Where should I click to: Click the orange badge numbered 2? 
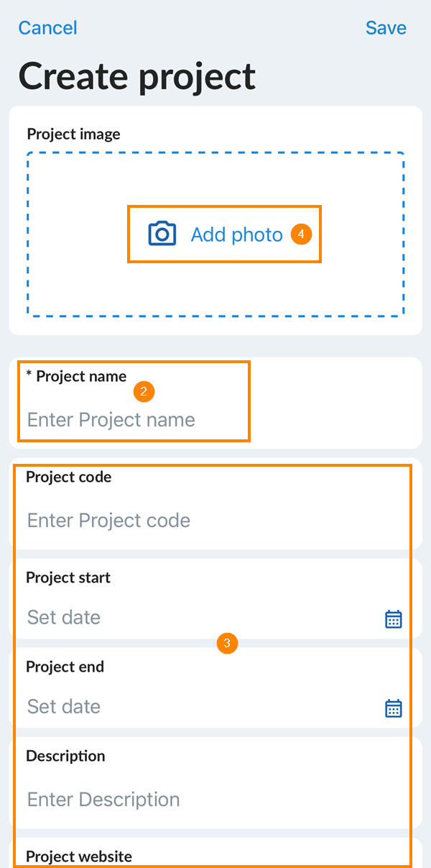coord(144,392)
